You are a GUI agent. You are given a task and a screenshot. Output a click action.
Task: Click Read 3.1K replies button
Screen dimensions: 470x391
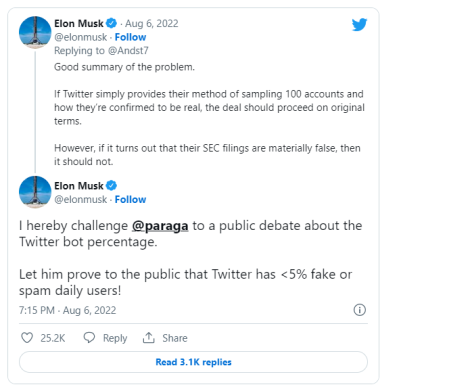coord(193,362)
